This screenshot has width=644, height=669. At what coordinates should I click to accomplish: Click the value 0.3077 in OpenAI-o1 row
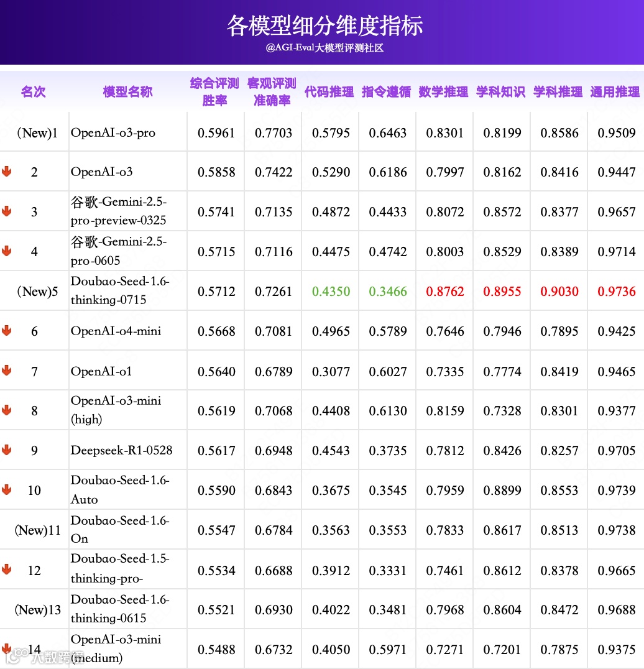331,371
